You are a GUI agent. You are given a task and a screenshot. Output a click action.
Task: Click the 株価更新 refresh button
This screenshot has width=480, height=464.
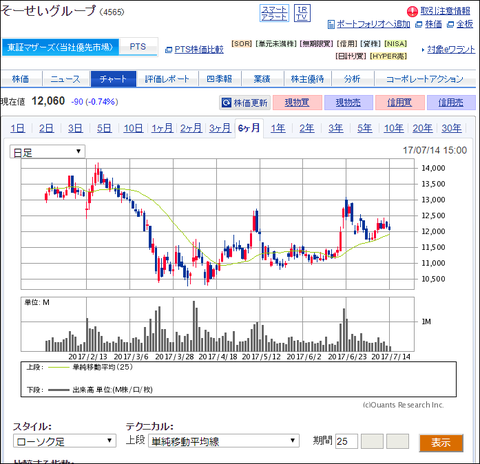click(245, 103)
